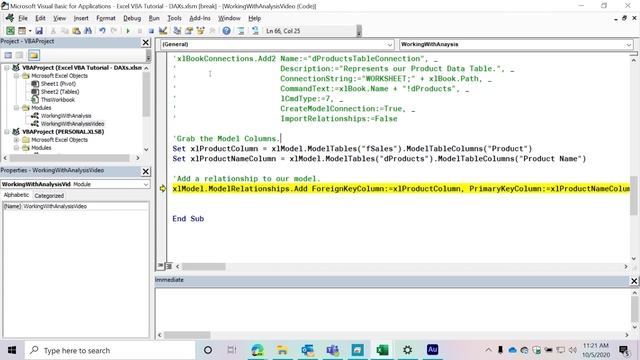Click the Break pause icon
This screenshot has height=360, width=640.
140,31
